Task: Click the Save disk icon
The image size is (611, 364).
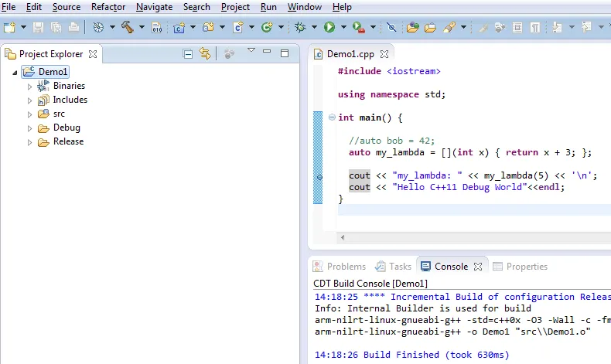Action: (x=38, y=27)
